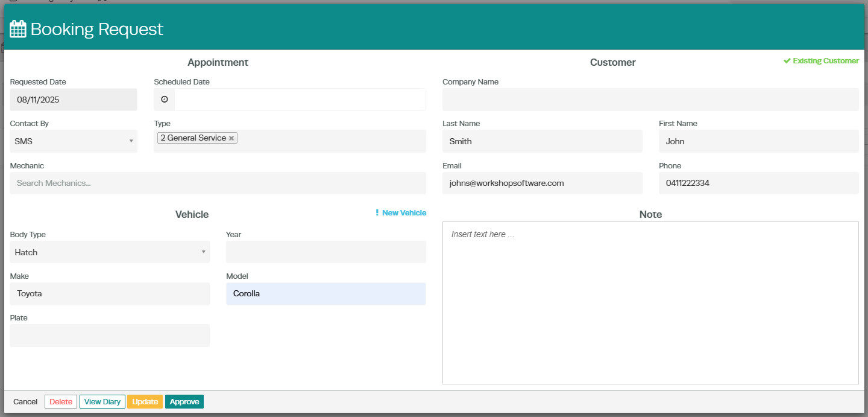The height and width of the screenshot is (417, 868).
Task: Click the Mechanic label
Action: [x=27, y=165]
